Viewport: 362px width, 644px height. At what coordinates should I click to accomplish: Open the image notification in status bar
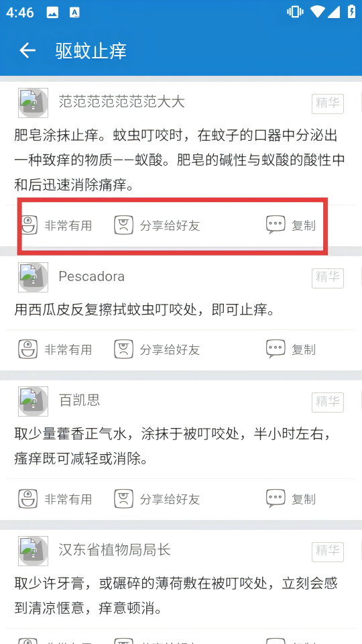pos(52,13)
